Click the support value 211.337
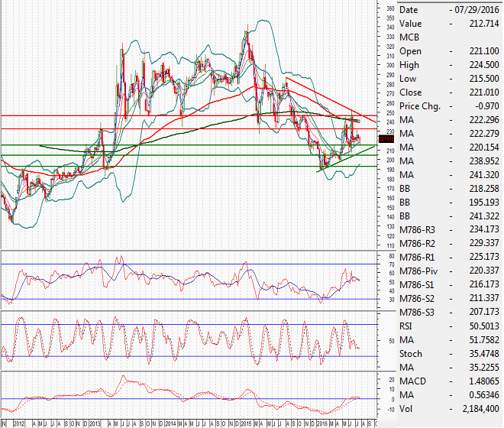Viewport: 504px width, 428px height. coord(483,298)
